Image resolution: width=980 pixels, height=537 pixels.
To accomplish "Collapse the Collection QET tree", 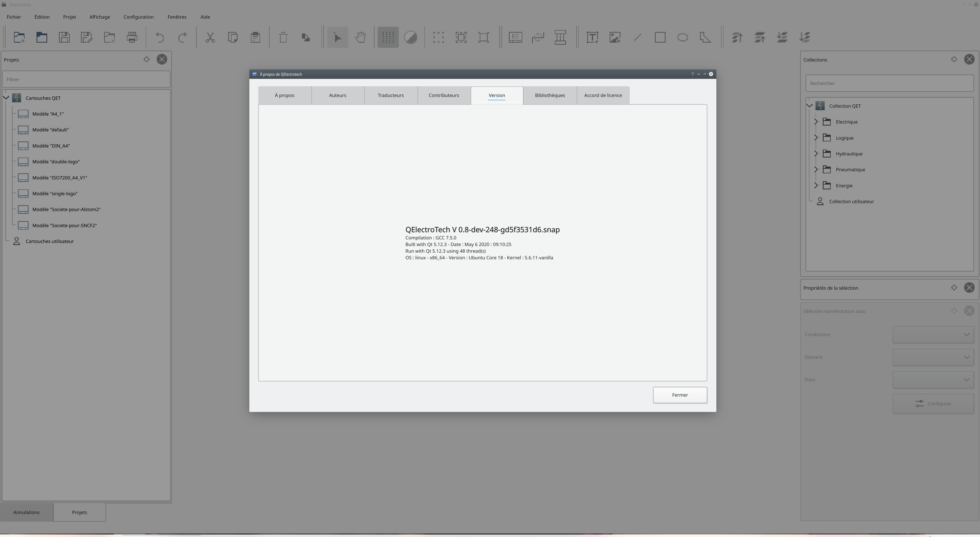I will coord(810,106).
